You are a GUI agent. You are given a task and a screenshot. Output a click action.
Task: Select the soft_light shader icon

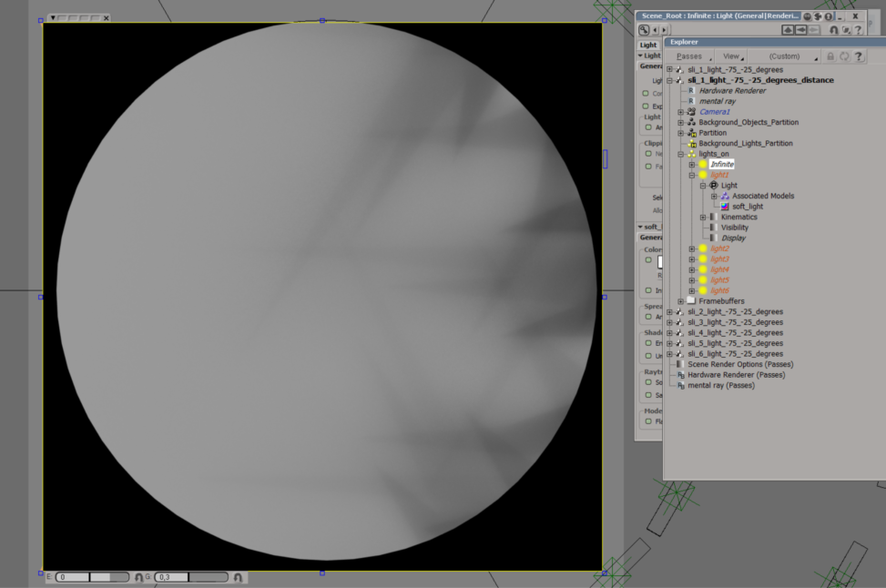725,207
